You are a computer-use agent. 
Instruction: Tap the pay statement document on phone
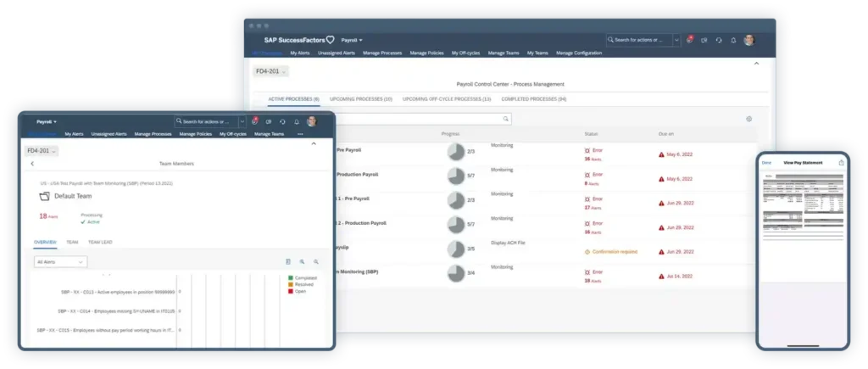coord(803,207)
